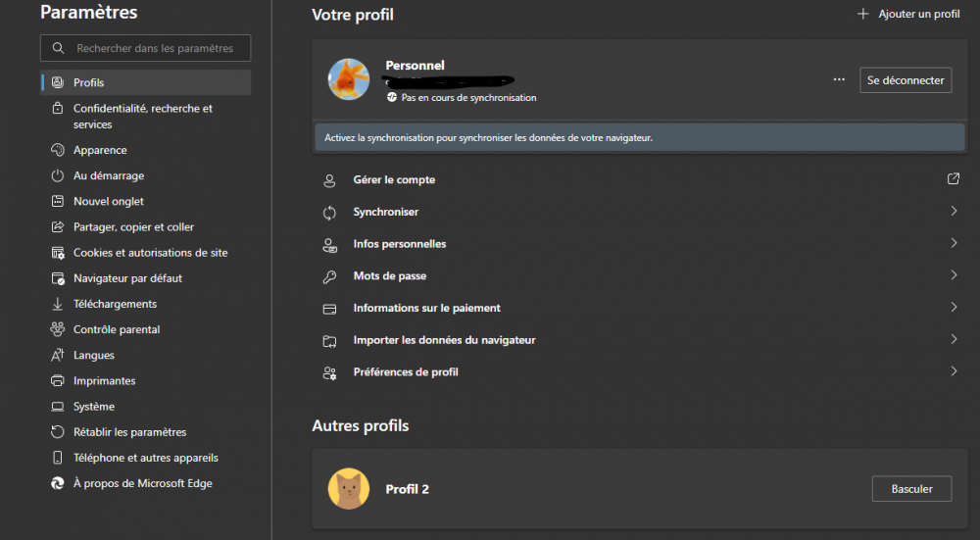The width and height of the screenshot is (980, 540).
Task: Click the Rétablir les paramètres reset icon
Action: 58,432
